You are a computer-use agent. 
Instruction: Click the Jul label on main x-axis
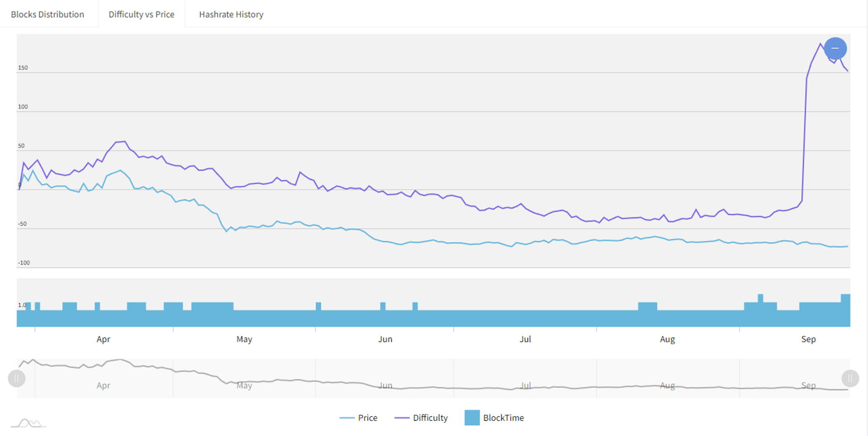pos(525,339)
